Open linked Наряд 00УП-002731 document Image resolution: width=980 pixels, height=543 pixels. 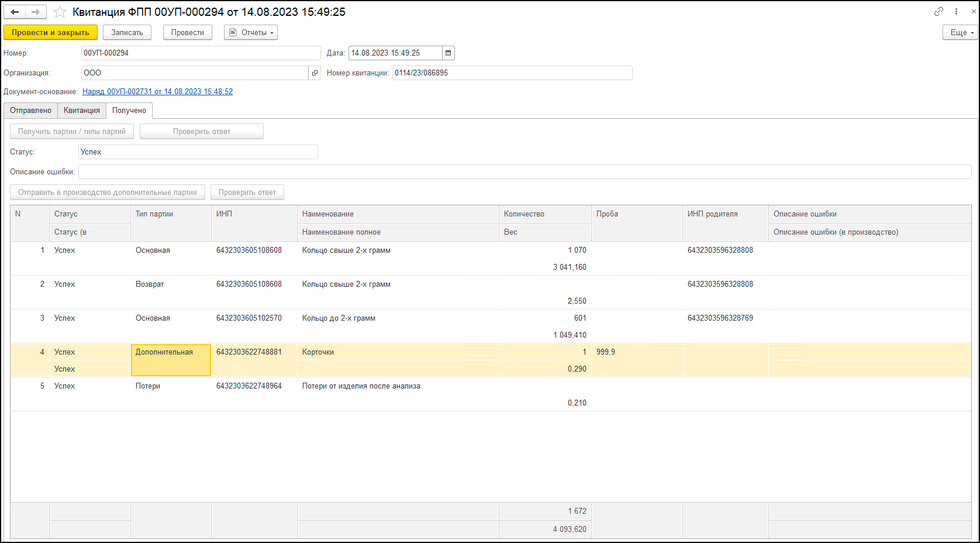pyautogui.click(x=157, y=92)
